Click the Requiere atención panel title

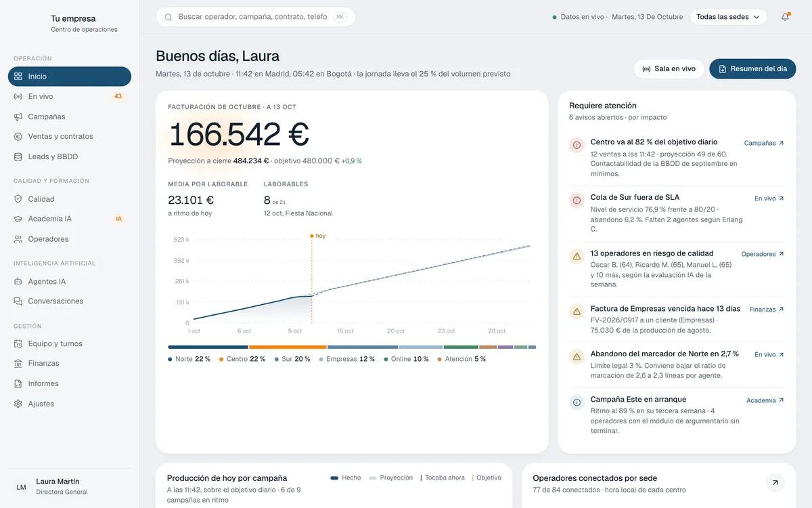click(x=603, y=106)
